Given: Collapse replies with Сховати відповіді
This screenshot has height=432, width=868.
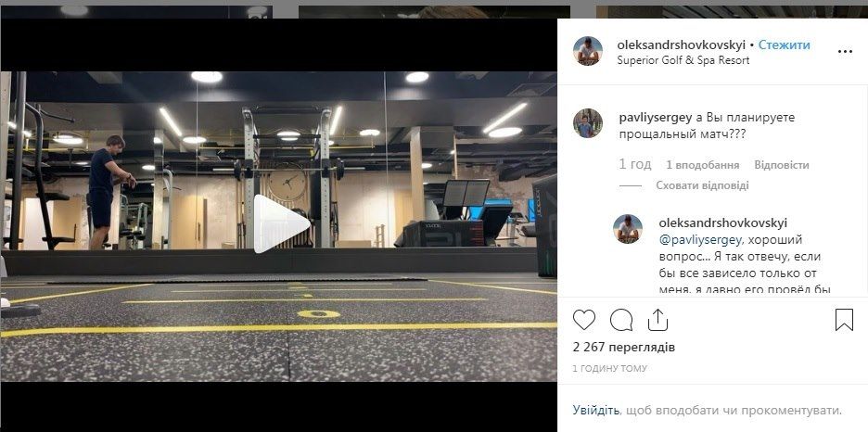Looking at the screenshot, I should pyautogui.click(x=703, y=185).
